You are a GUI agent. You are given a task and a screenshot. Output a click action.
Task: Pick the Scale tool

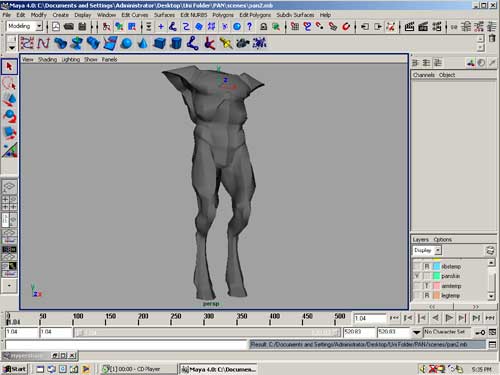point(9,133)
